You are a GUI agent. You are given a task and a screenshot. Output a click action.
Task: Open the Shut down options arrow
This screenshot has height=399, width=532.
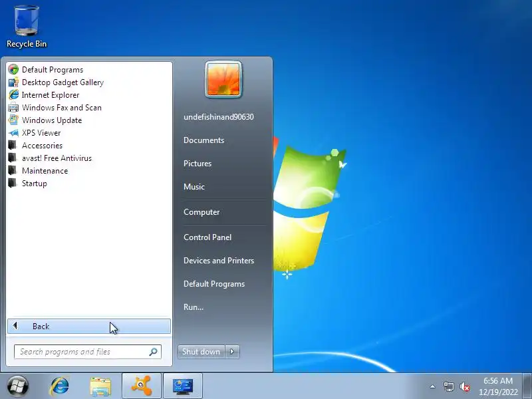pos(232,352)
